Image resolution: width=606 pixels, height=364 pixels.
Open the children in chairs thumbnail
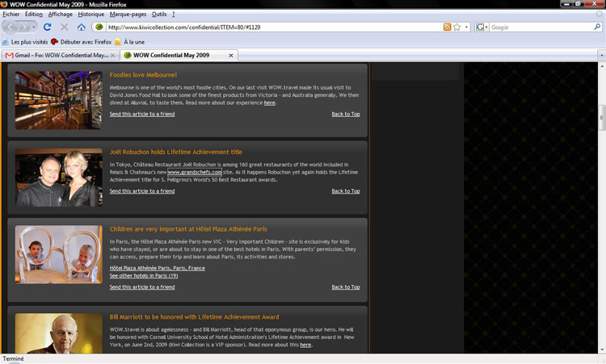[59, 254]
